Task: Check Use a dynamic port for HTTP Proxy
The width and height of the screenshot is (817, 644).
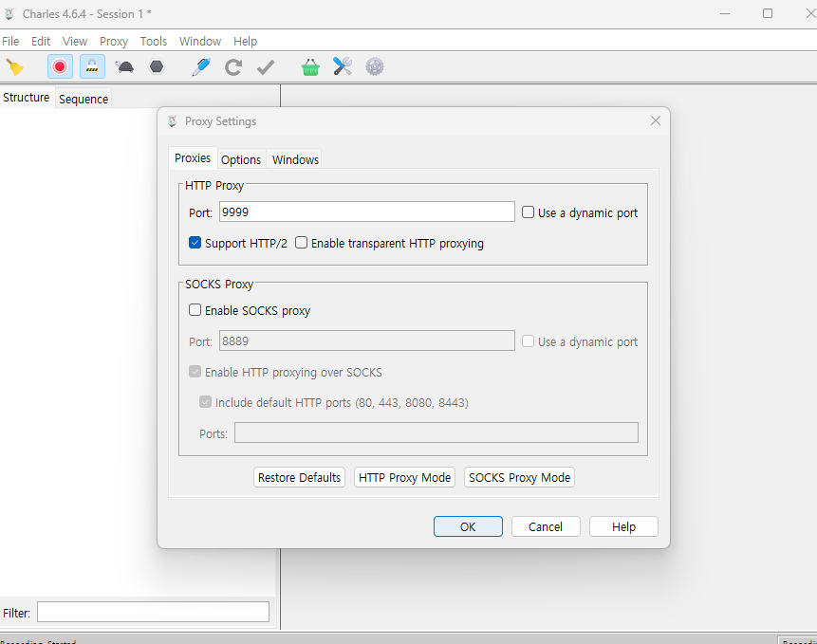Action: pyautogui.click(x=528, y=212)
